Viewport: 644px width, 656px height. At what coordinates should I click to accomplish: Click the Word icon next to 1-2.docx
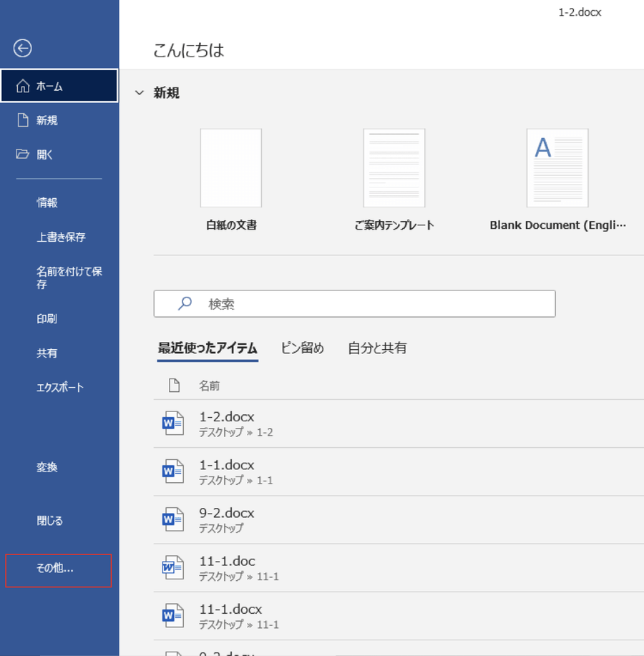click(173, 423)
